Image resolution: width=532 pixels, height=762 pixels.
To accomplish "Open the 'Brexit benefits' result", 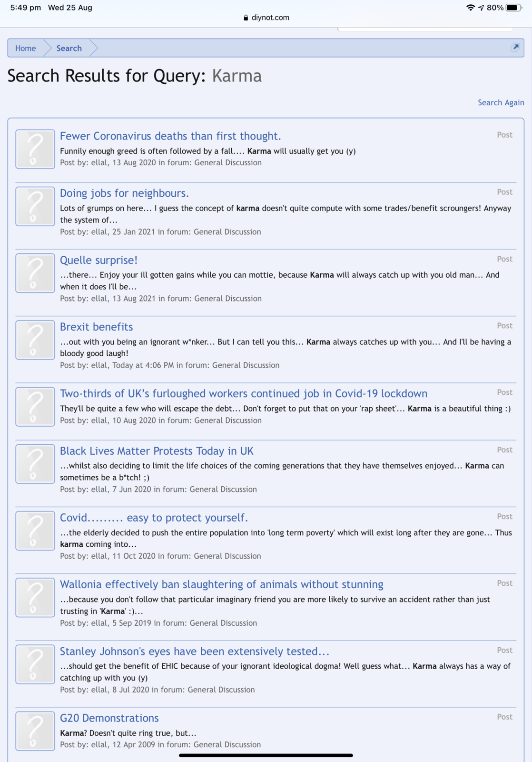I will click(x=97, y=327).
